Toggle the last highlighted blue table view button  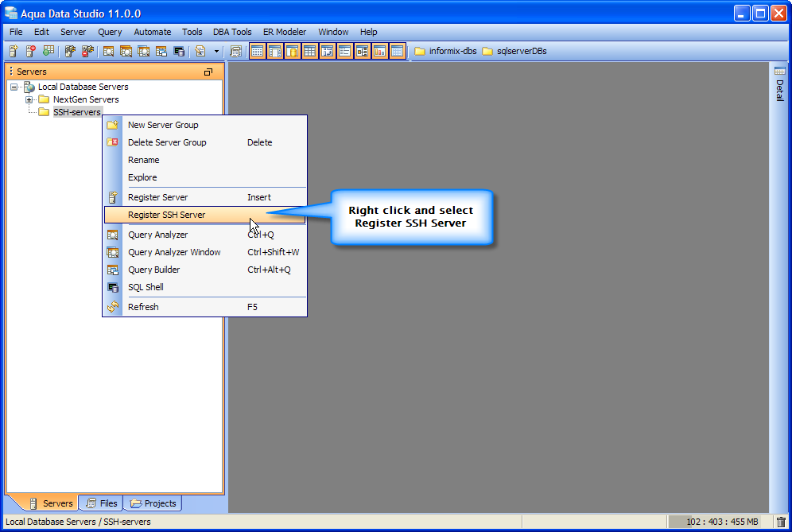click(x=397, y=51)
